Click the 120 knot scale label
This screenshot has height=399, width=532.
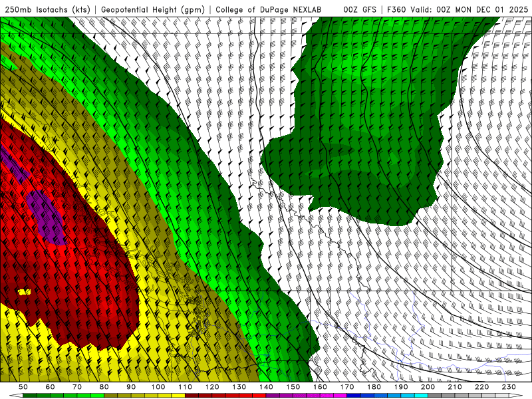pyautogui.click(x=212, y=387)
